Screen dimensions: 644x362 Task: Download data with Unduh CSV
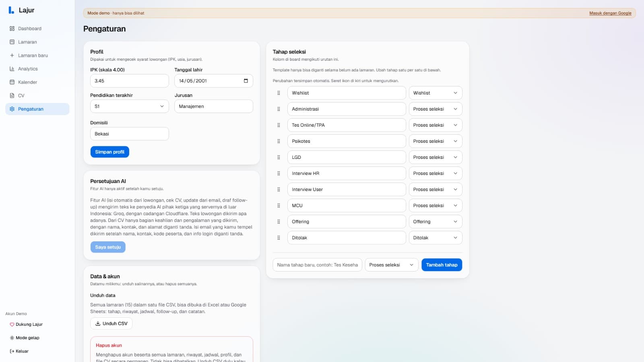111,323
